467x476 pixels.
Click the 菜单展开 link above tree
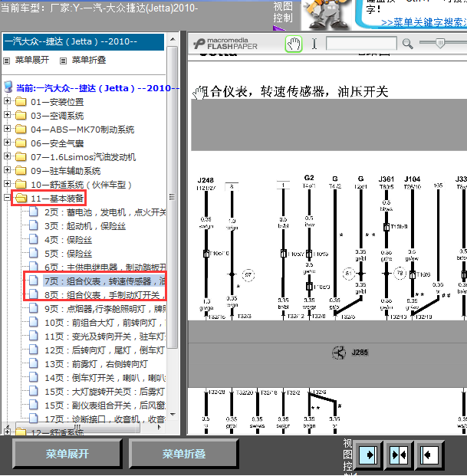[x=32, y=60]
